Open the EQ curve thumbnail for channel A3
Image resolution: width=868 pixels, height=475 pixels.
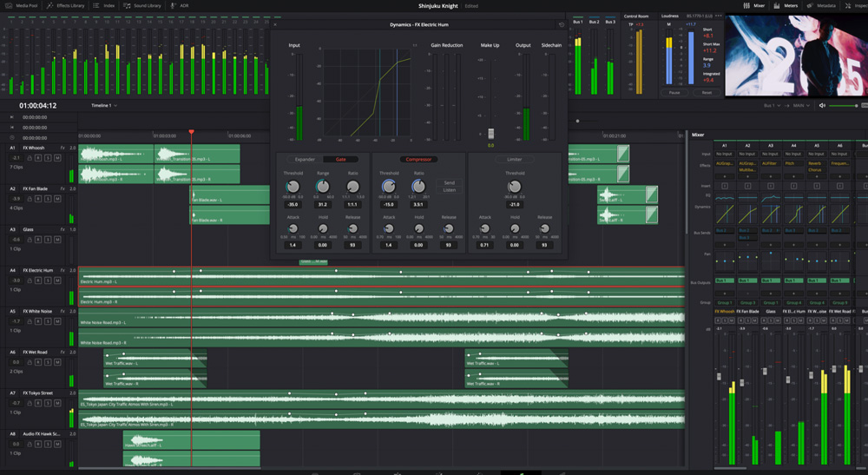coord(771,198)
